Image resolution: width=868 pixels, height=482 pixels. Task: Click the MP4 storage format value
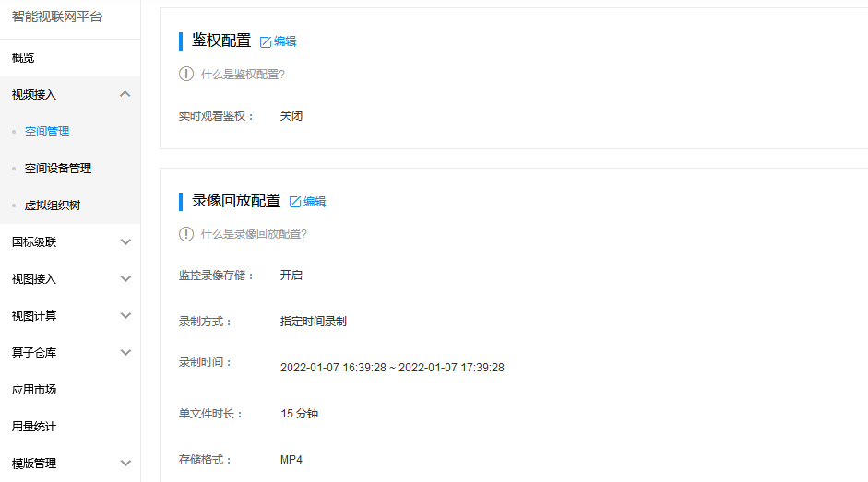point(291,460)
